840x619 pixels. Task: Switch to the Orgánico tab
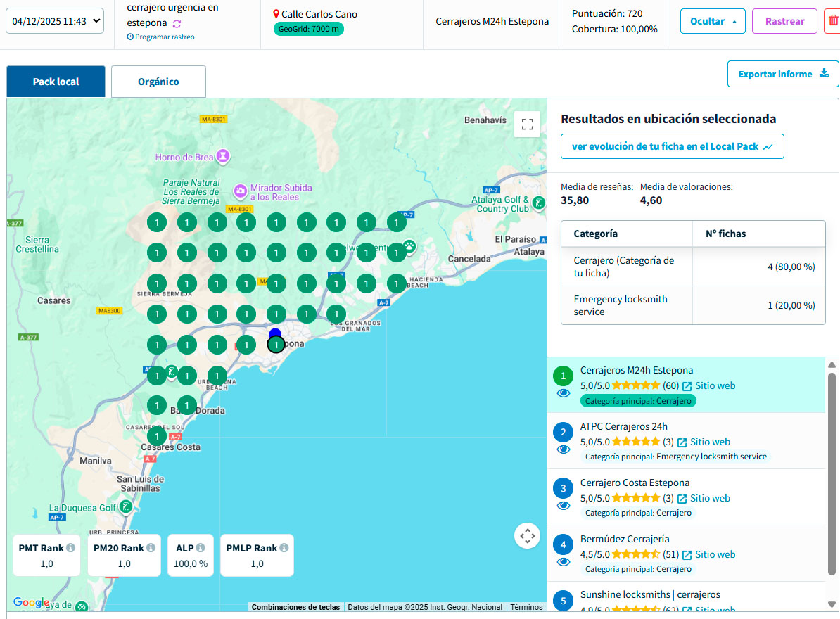[x=158, y=82]
